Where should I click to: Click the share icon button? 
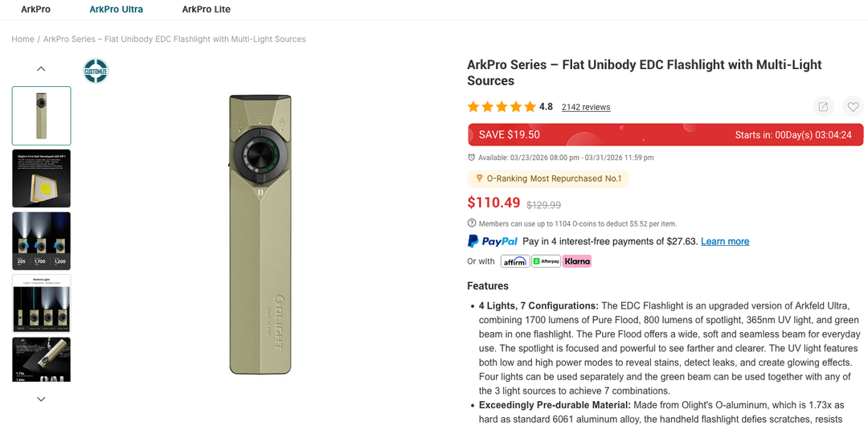[x=823, y=107]
